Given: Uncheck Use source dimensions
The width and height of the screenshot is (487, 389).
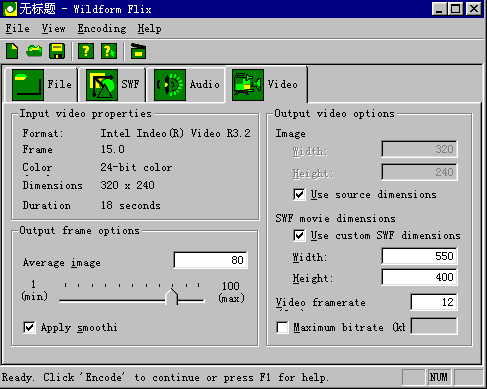Looking at the screenshot, I should [x=299, y=194].
